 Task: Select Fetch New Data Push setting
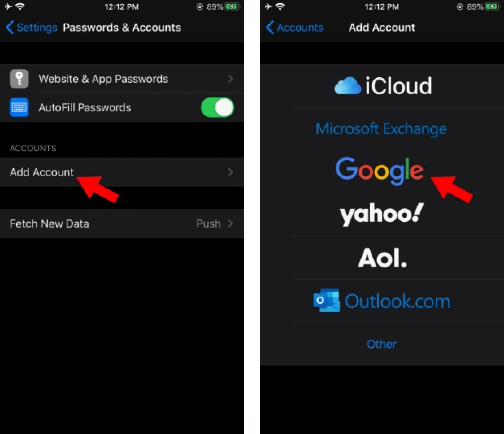122,223
